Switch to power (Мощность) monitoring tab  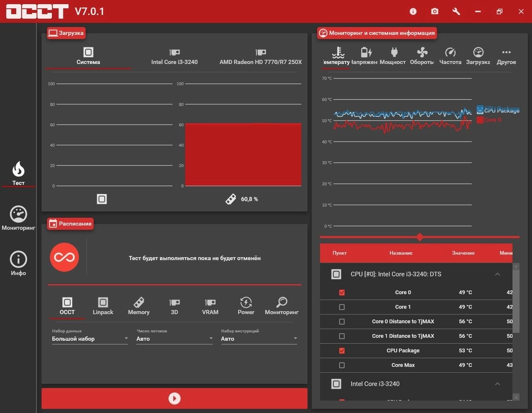pyautogui.click(x=393, y=56)
